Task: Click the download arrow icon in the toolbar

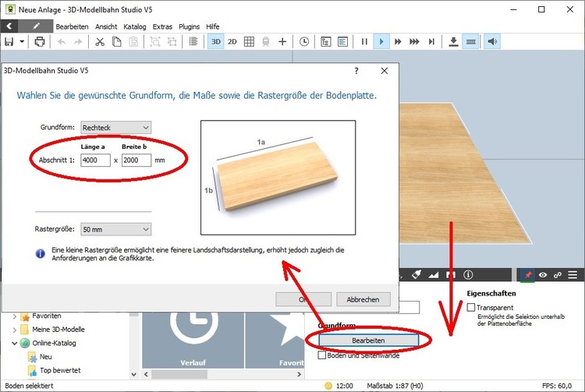Action: 453,42
